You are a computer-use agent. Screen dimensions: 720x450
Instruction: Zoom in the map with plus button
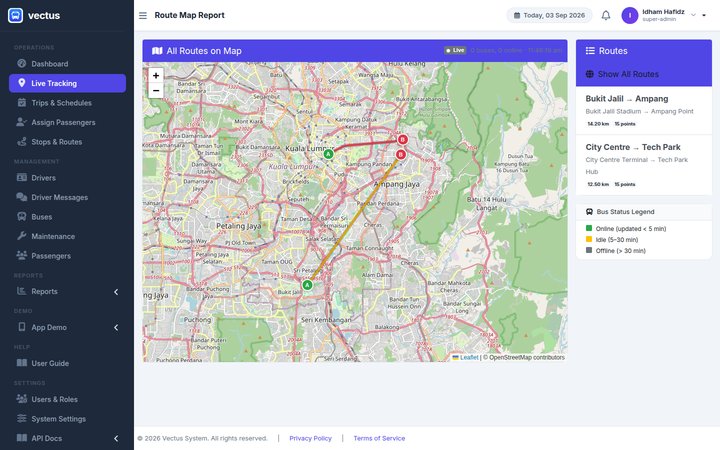tap(156, 75)
